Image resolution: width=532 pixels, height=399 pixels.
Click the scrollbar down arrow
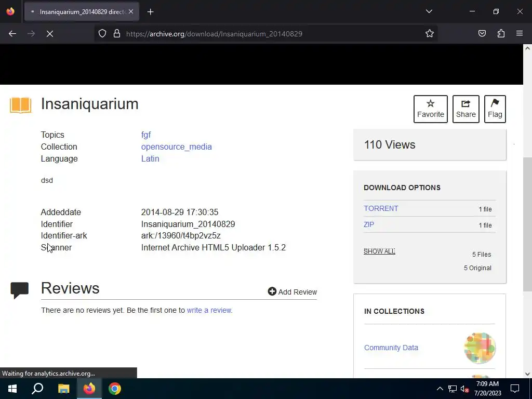pos(528,374)
